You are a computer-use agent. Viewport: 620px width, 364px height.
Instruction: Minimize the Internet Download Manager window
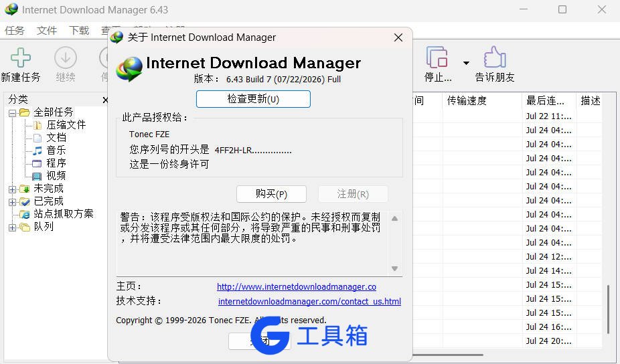(x=524, y=9)
